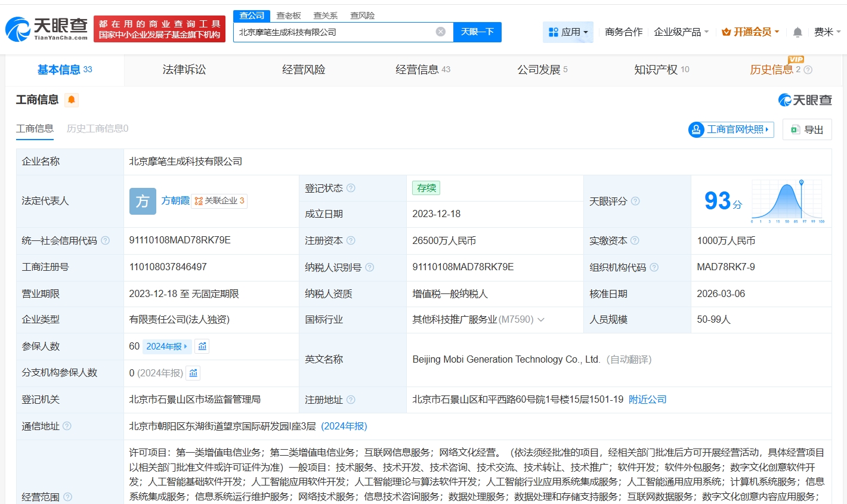Click the help icon beside 天眼评分

tap(635, 202)
